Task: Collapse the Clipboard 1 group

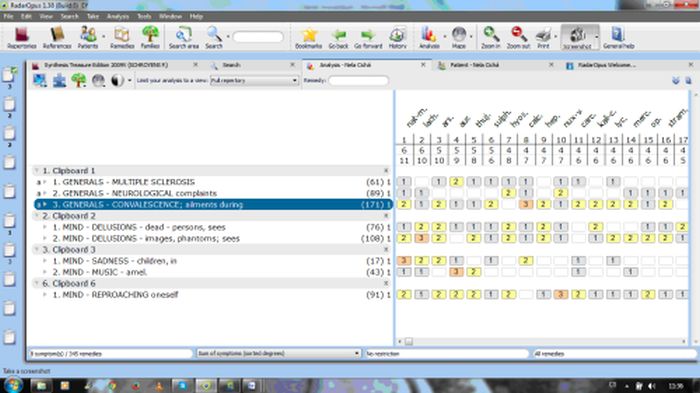Action: tap(37, 171)
